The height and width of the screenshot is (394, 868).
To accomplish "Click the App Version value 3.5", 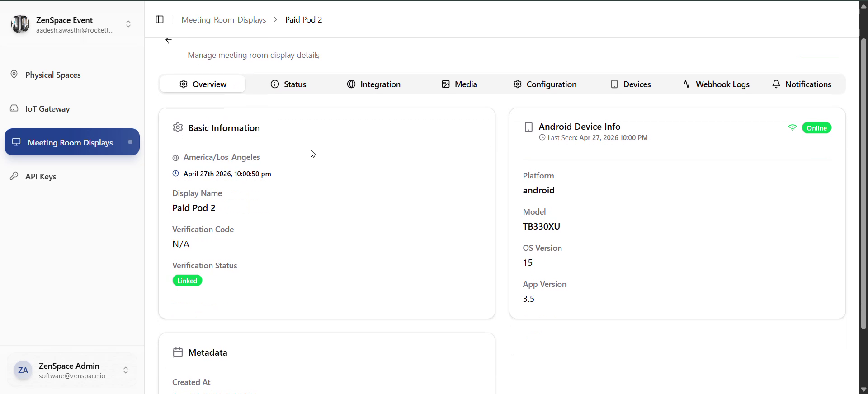I will 528,299.
